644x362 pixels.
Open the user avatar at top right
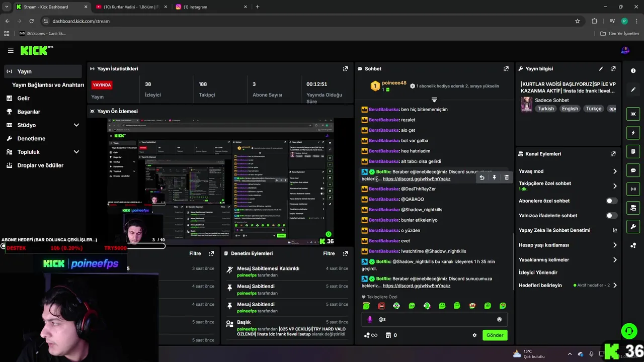click(625, 51)
